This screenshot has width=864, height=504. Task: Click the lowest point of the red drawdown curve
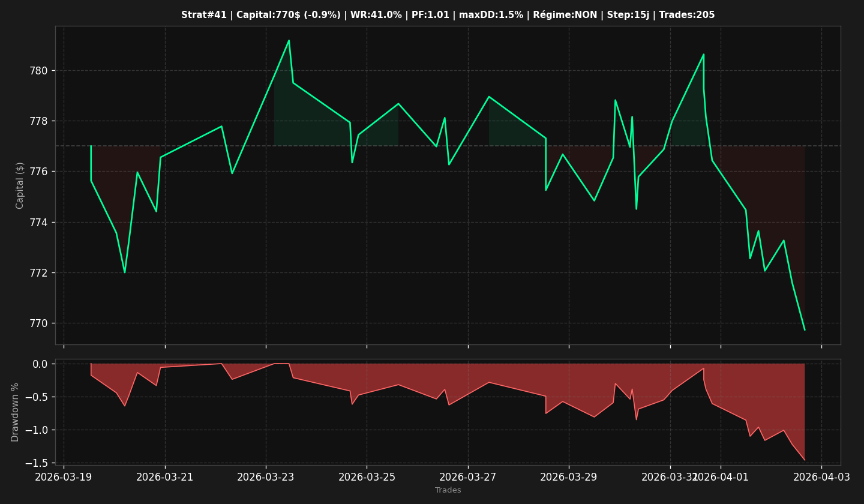click(805, 460)
